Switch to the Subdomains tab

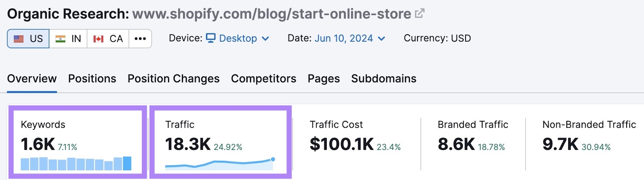pyautogui.click(x=384, y=79)
